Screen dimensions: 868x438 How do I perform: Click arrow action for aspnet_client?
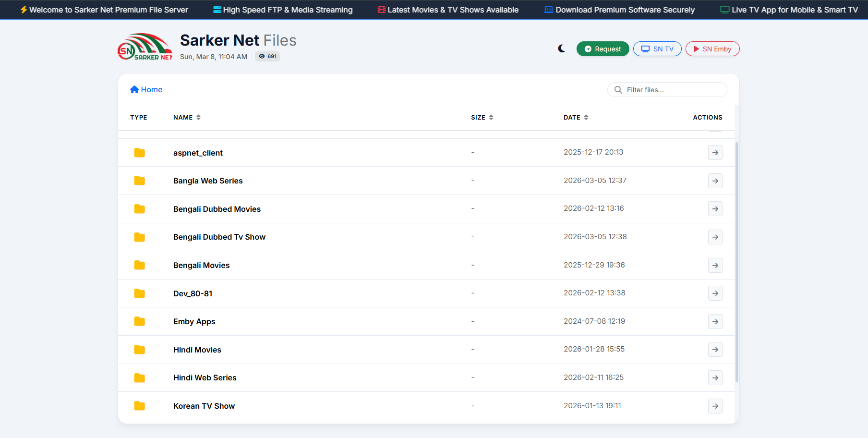715,152
